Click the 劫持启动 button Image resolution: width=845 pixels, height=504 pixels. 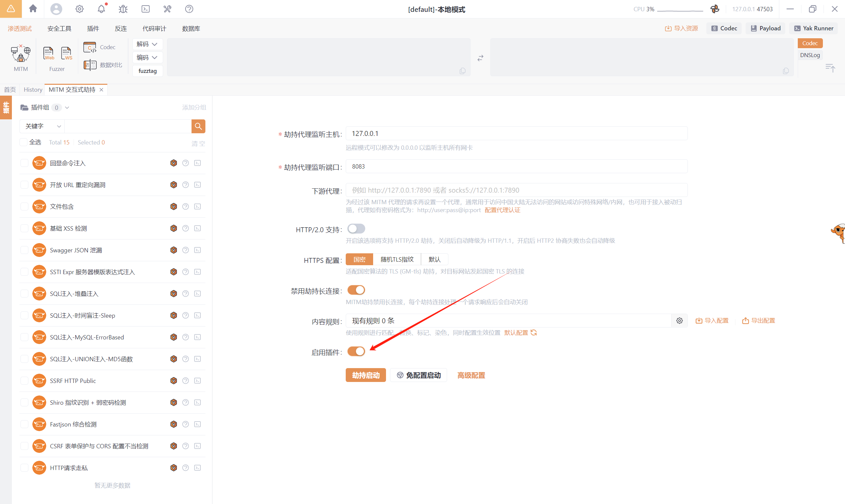(366, 375)
